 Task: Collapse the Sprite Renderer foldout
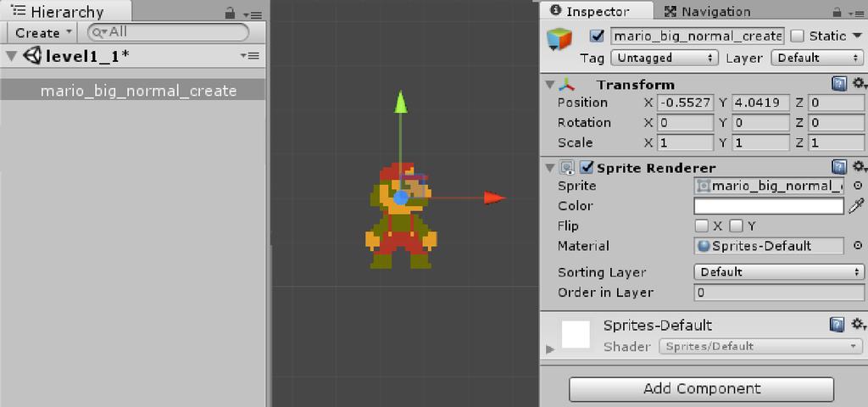(x=549, y=167)
